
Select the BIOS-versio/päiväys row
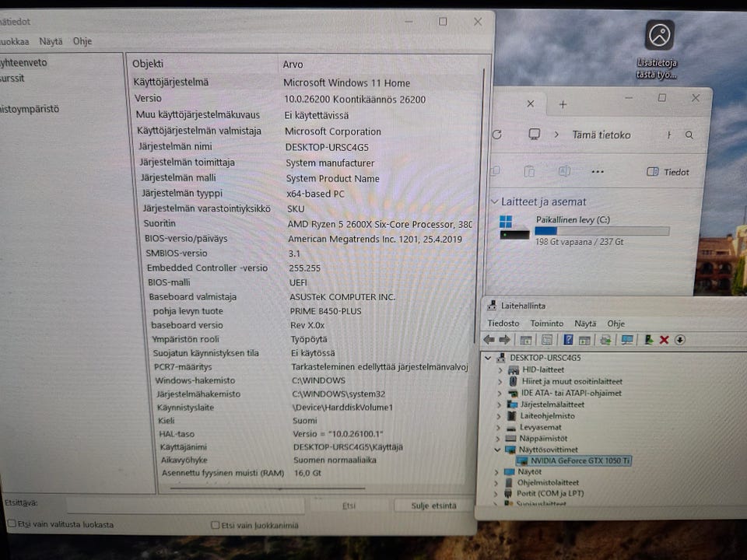coord(309,239)
